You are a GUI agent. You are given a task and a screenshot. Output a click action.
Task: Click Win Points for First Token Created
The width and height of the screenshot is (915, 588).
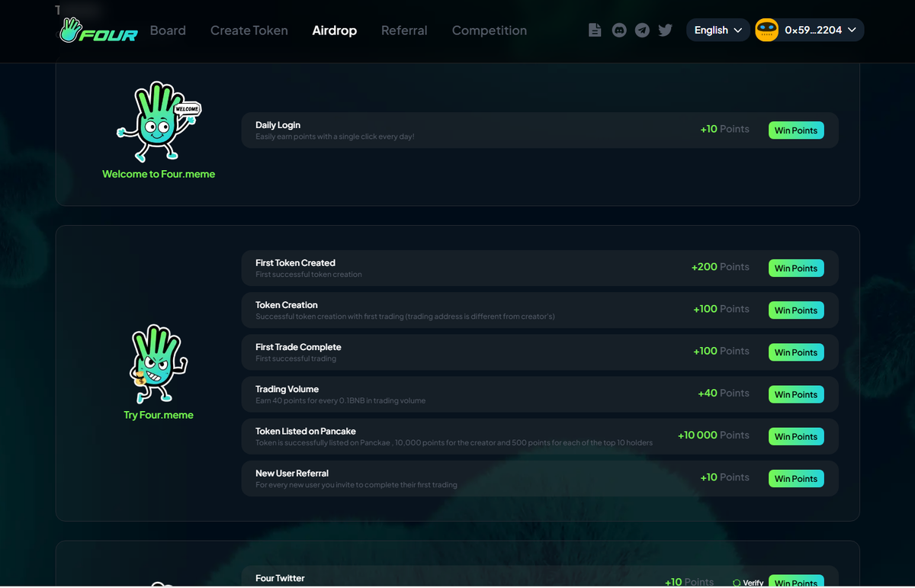pyautogui.click(x=796, y=268)
